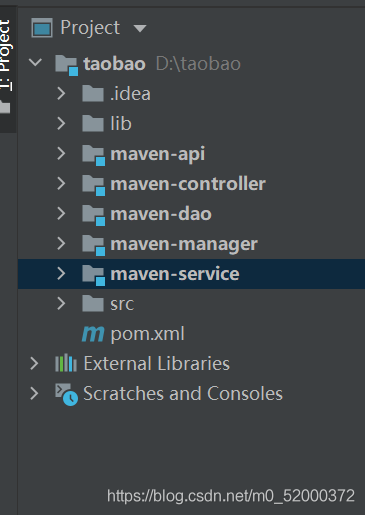Click the .idea folder icon
Screen dimensions: 365x515
[x=93, y=93]
